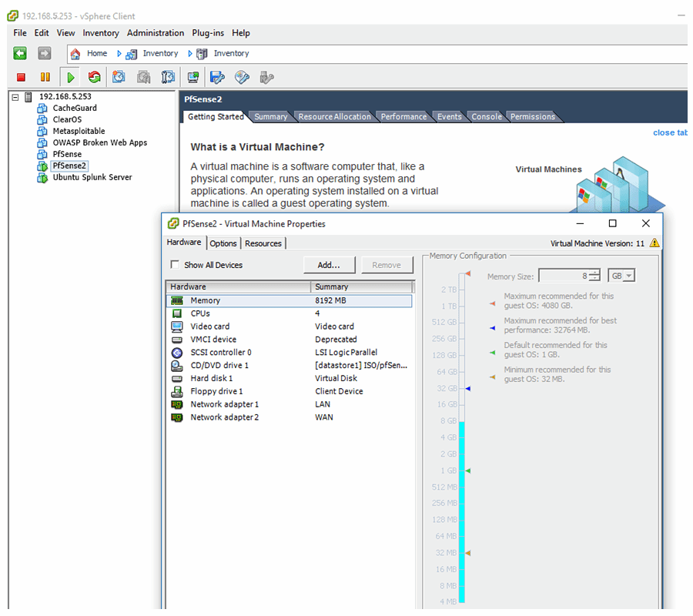Image resolution: width=693 pixels, height=616 pixels.
Task: Switch to the Resource Allocation tab
Action: coord(335,117)
